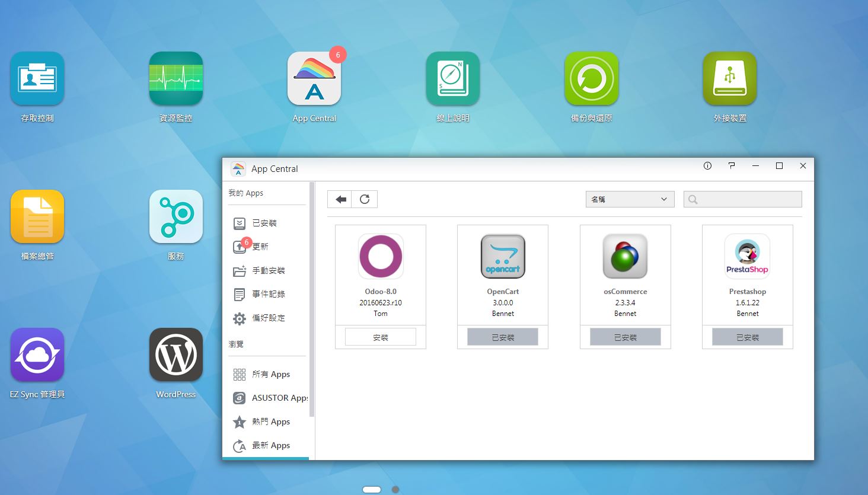Click version text 1.6.1.22
868x495 pixels.
coord(747,302)
